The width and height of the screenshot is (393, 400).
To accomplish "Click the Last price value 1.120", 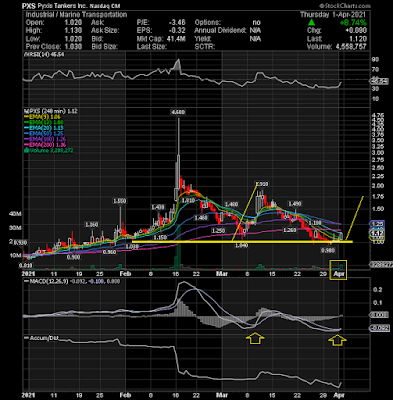I will 358,39.
